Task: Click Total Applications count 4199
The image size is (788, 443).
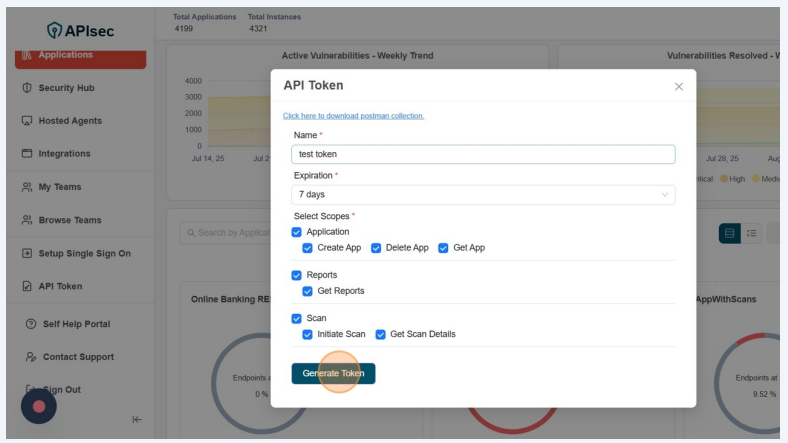Action: tap(183, 29)
